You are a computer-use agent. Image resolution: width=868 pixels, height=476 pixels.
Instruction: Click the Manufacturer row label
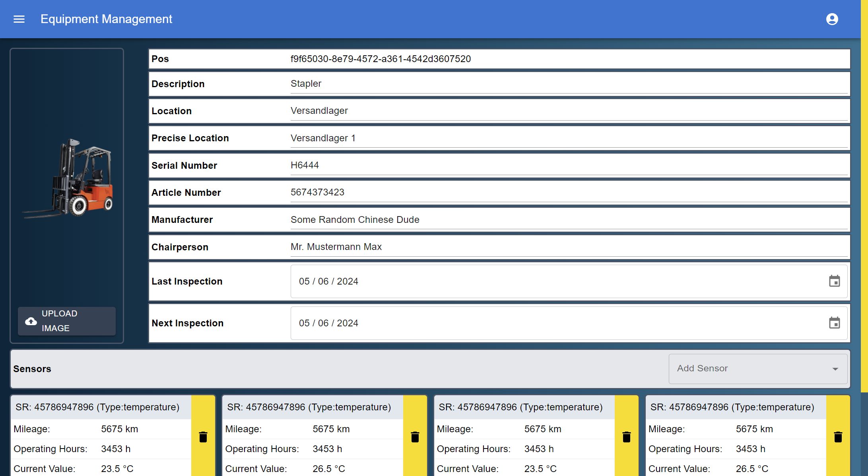click(182, 220)
